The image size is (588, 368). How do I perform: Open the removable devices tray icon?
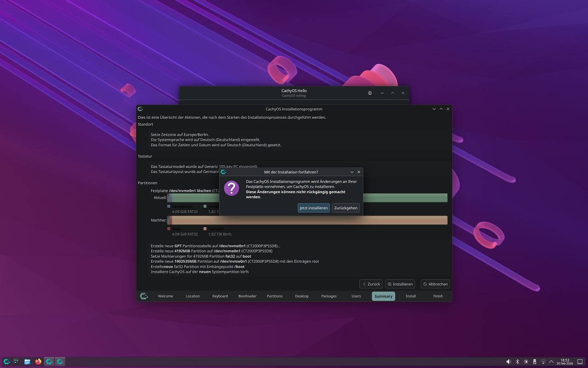pyautogui.click(x=535, y=362)
